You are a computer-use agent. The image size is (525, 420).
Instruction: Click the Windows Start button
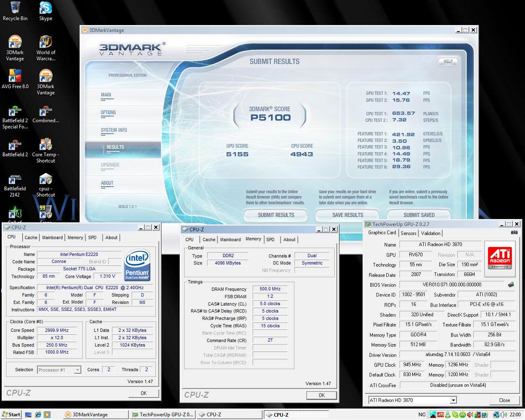11,415
